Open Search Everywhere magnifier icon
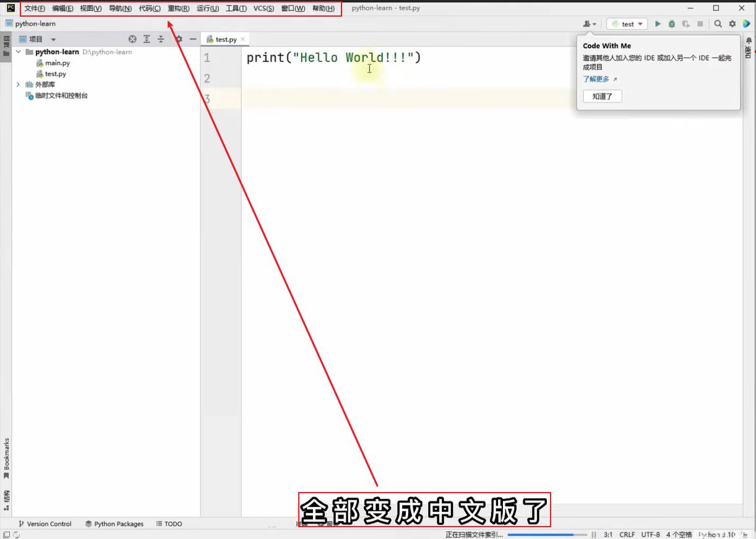The width and height of the screenshot is (756, 539). click(718, 24)
